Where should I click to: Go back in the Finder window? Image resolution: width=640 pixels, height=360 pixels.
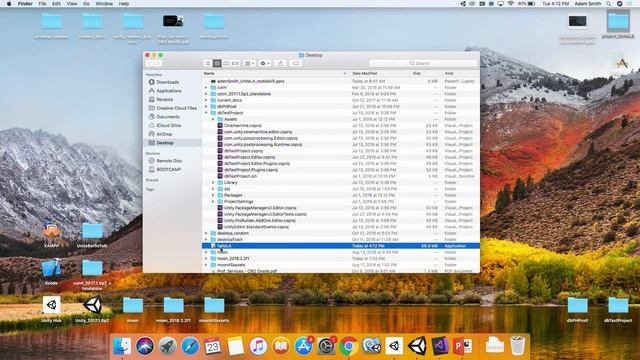coord(149,63)
